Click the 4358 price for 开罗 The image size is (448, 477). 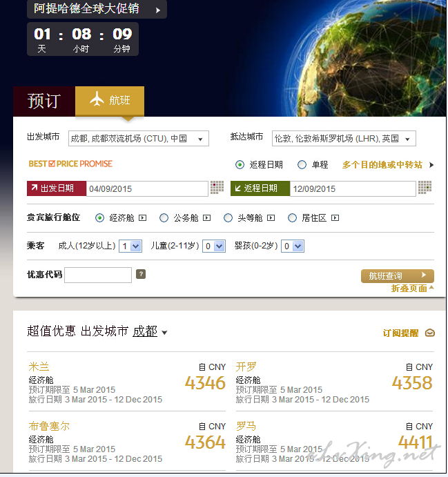pos(412,383)
